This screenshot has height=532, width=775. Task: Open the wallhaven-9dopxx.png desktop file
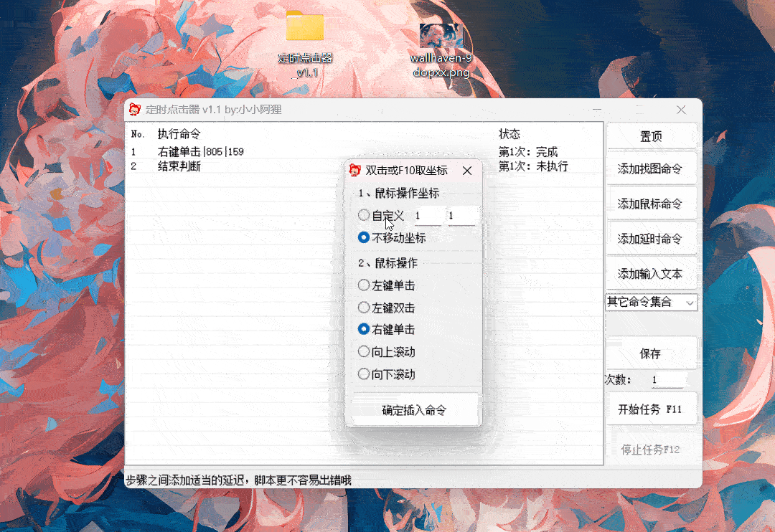pos(441,50)
